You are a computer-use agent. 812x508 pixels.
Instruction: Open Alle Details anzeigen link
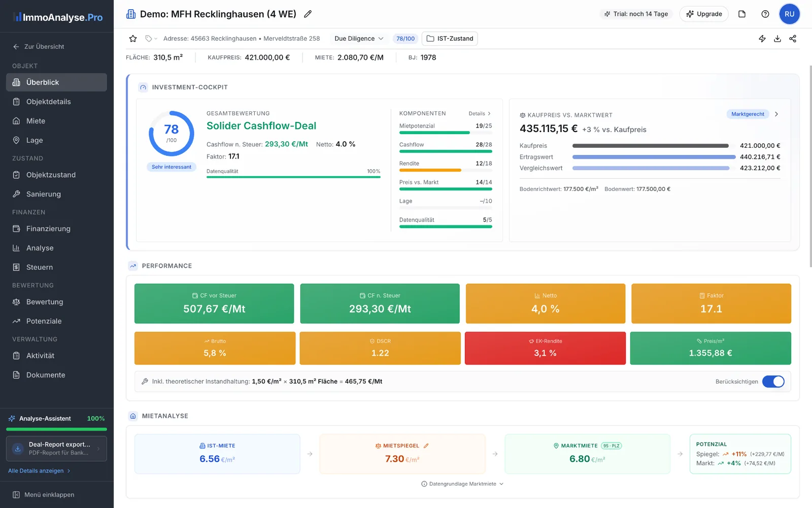point(36,470)
